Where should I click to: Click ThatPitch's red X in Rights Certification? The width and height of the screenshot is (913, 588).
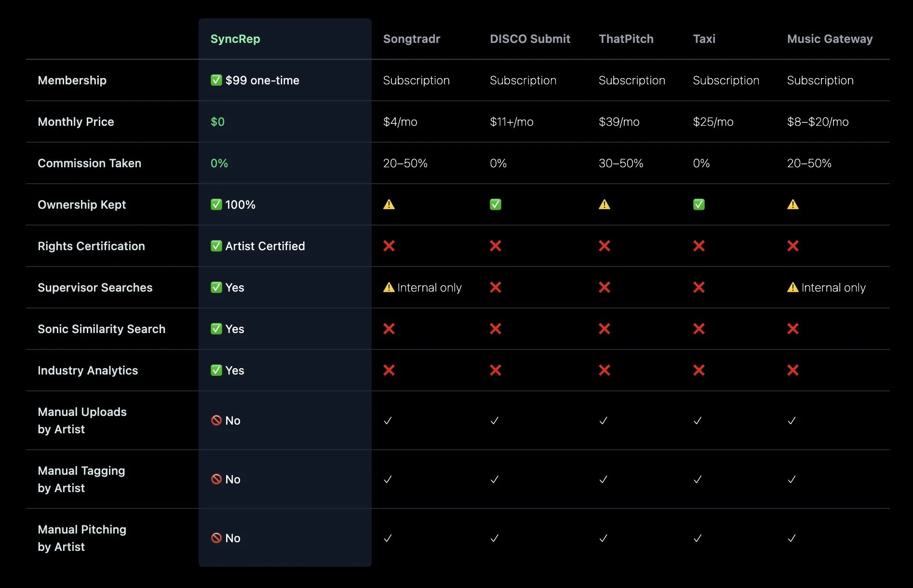604,246
